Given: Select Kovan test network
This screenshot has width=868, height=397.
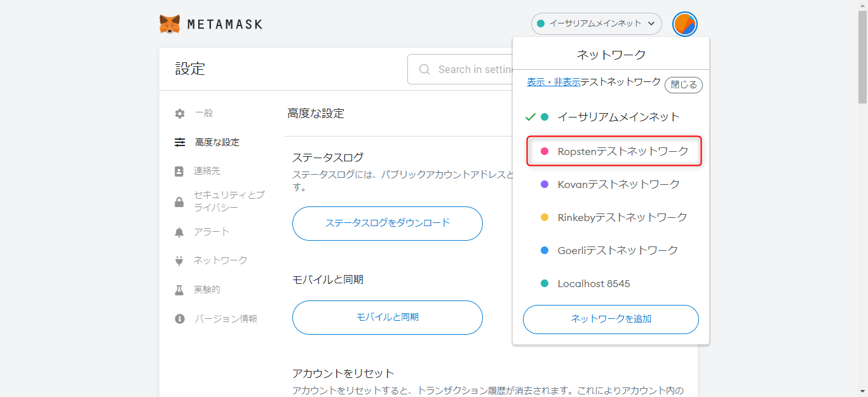Looking at the screenshot, I should point(610,184).
